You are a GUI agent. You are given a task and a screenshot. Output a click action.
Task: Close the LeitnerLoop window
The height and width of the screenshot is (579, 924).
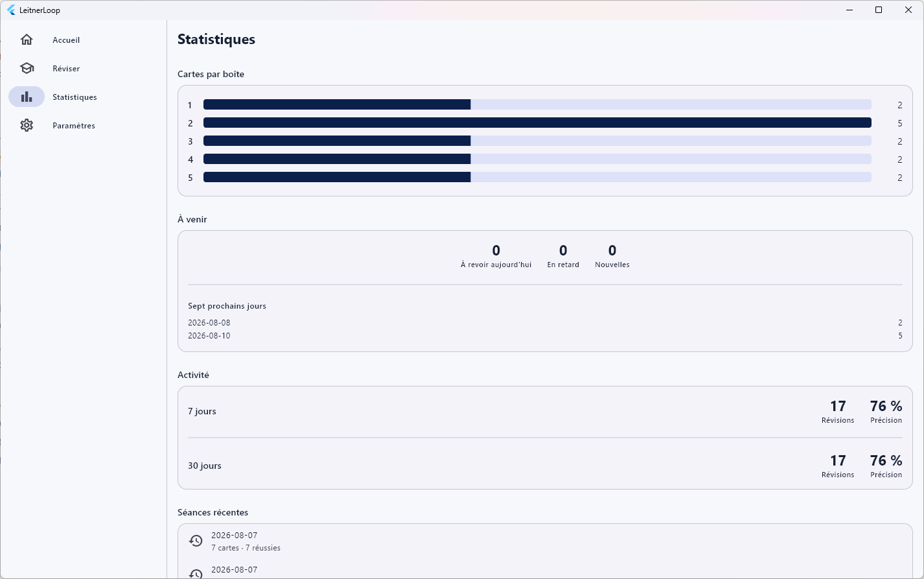pos(908,10)
